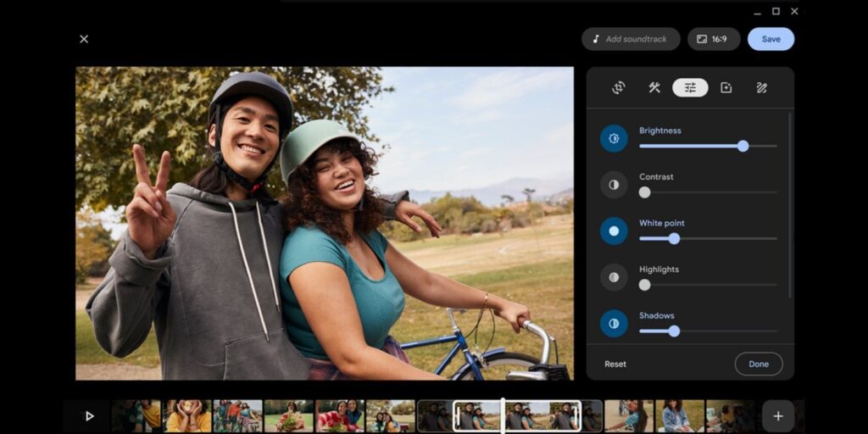The height and width of the screenshot is (434, 868).
Task: Click the Contrast label text
Action: [656, 177]
